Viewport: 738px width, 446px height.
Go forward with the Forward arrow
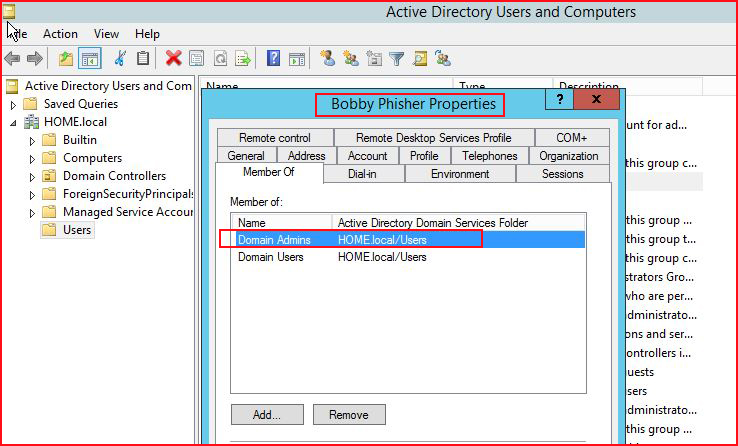[x=35, y=59]
